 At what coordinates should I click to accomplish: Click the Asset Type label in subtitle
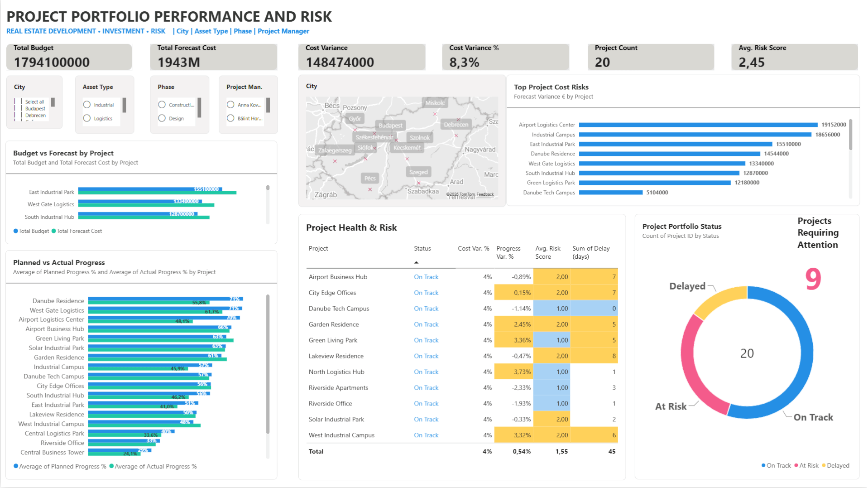click(x=211, y=31)
